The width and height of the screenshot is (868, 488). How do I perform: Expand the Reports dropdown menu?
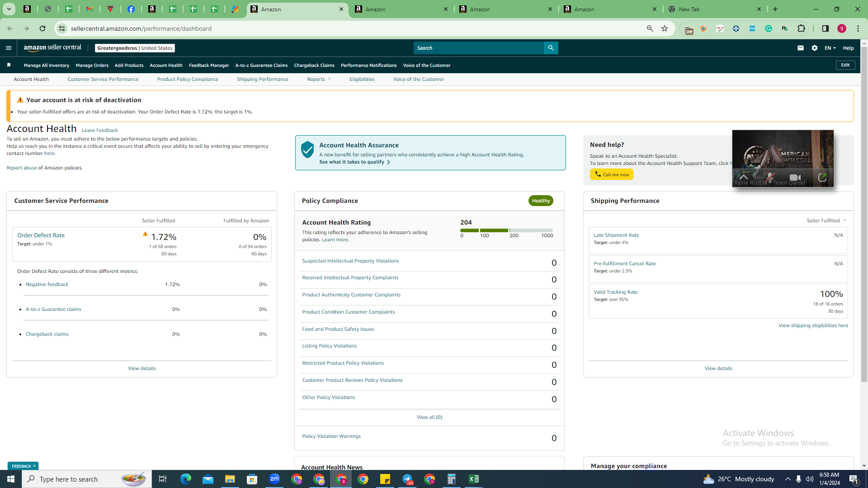[x=319, y=79]
